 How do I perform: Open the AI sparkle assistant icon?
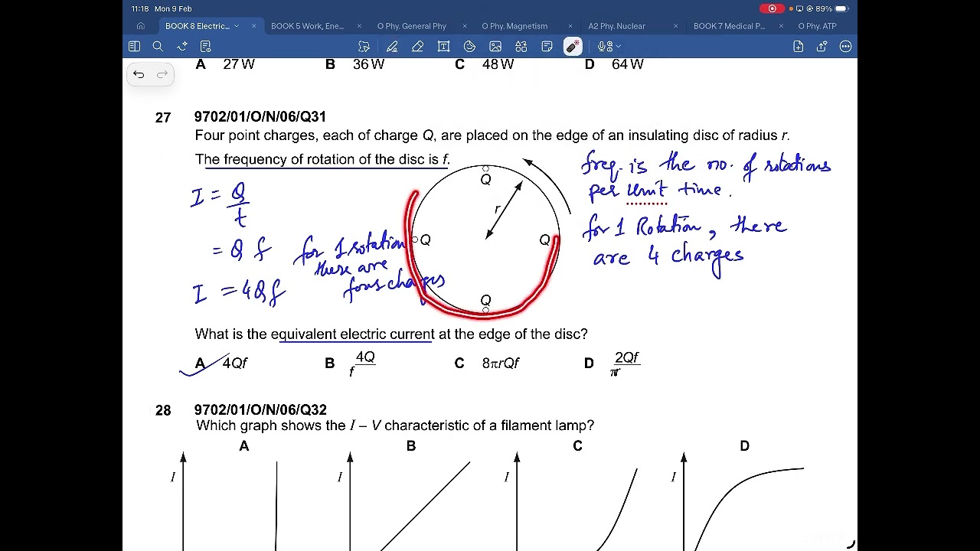[x=182, y=47]
